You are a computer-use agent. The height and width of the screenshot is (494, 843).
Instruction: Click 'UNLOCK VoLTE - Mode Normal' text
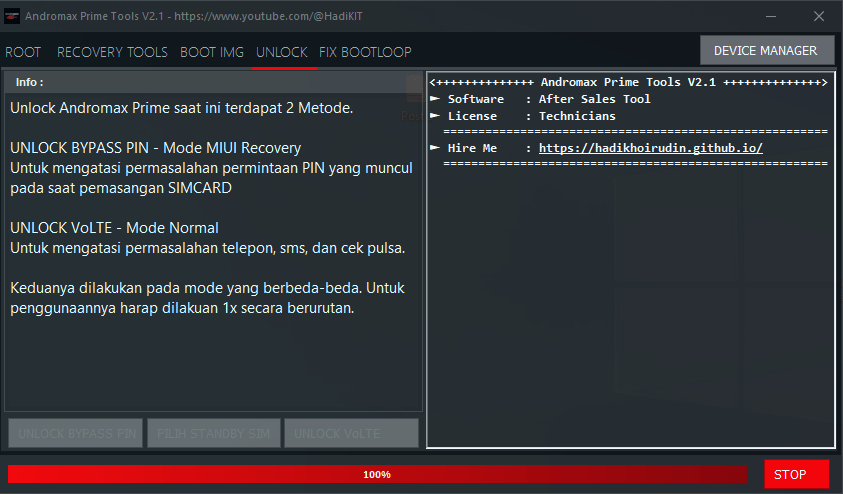[114, 228]
